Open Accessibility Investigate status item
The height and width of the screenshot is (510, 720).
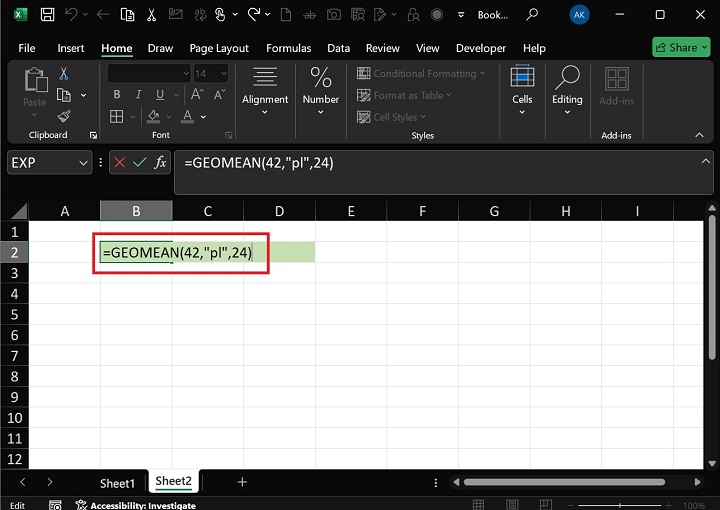click(x=135, y=505)
